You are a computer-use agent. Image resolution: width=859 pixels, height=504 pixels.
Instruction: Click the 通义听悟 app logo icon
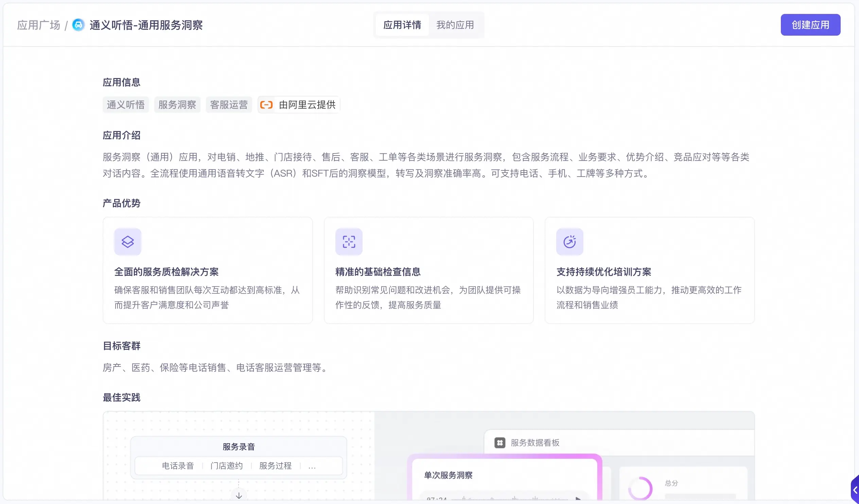click(78, 25)
